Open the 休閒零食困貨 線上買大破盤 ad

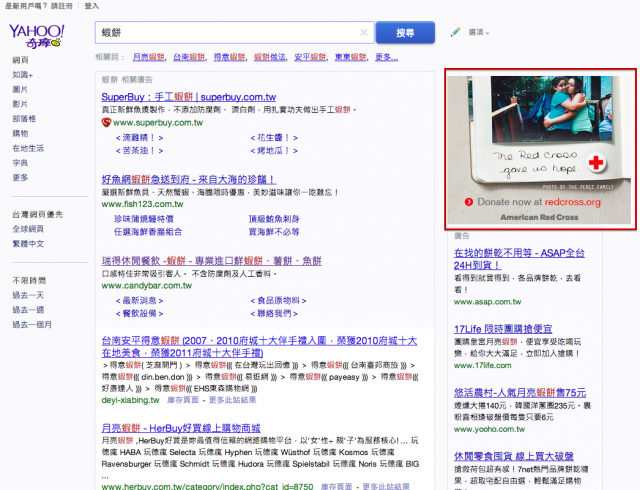(514, 456)
